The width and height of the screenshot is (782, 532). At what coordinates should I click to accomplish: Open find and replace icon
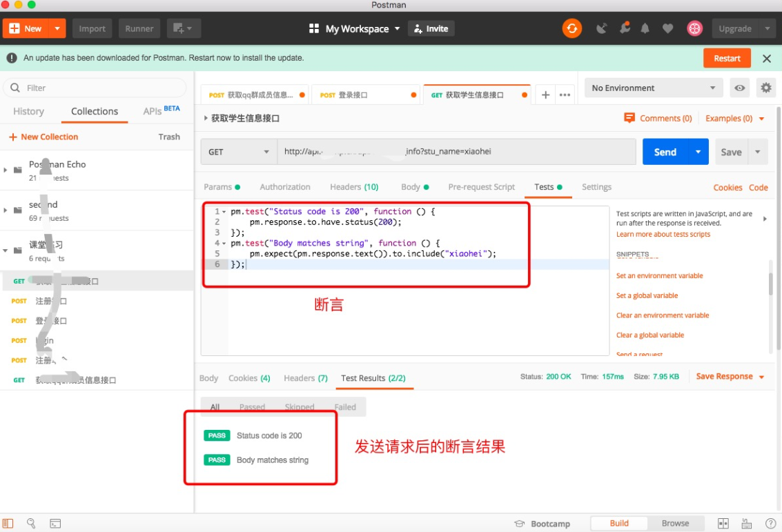pos(31,523)
